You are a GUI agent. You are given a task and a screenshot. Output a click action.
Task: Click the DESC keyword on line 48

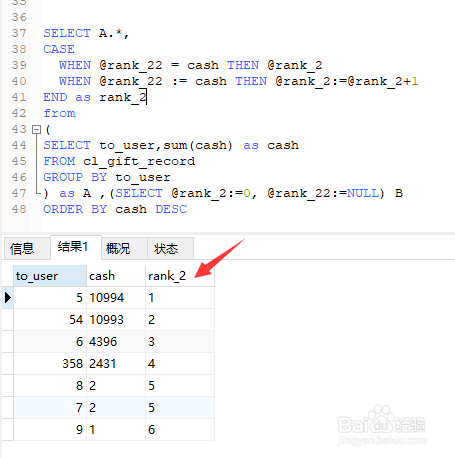(171, 209)
